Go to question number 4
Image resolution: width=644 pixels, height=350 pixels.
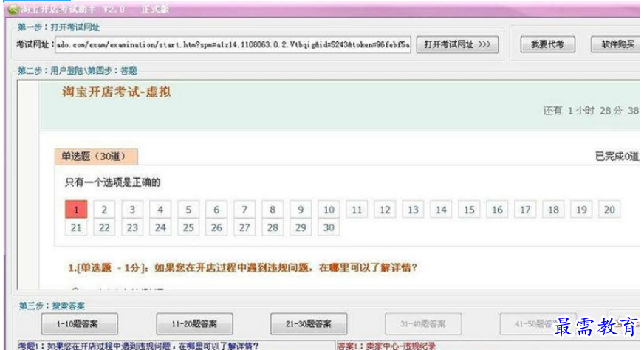(x=160, y=210)
